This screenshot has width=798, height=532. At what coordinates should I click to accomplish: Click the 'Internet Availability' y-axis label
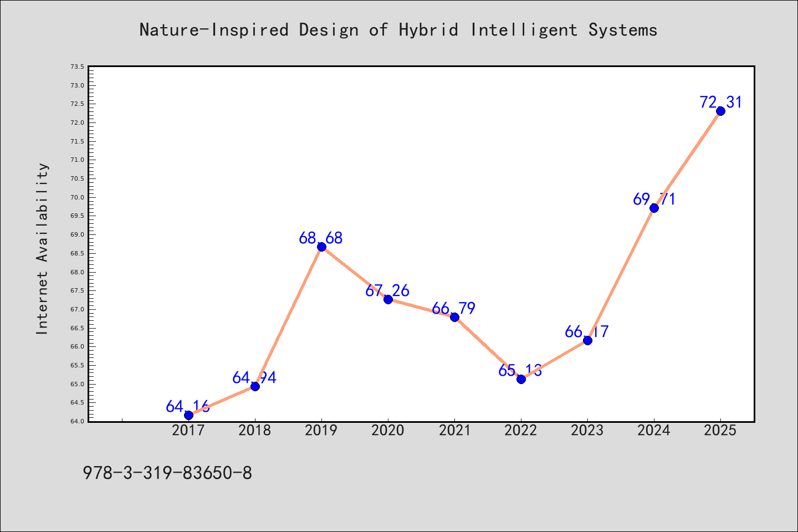tap(42, 248)
